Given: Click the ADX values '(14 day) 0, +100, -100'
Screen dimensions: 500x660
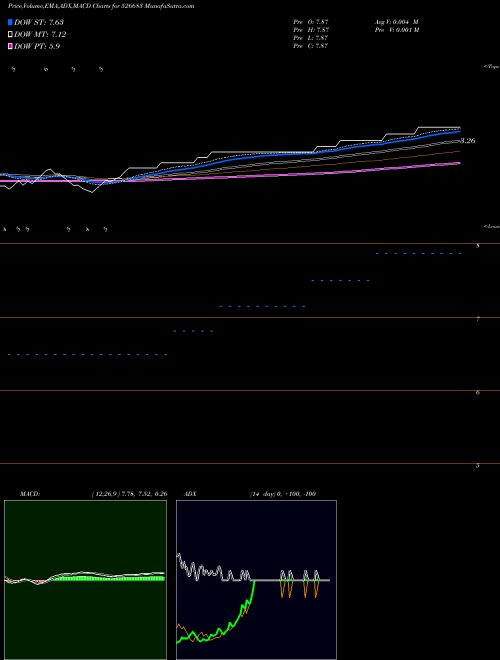Looking at the screenshot, I should point(283,494).
